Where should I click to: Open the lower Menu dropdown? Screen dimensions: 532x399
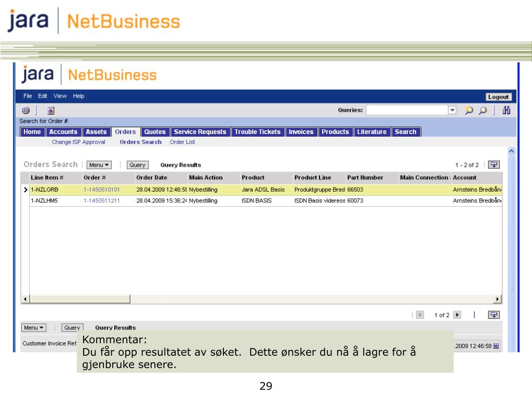pos(34,328)
